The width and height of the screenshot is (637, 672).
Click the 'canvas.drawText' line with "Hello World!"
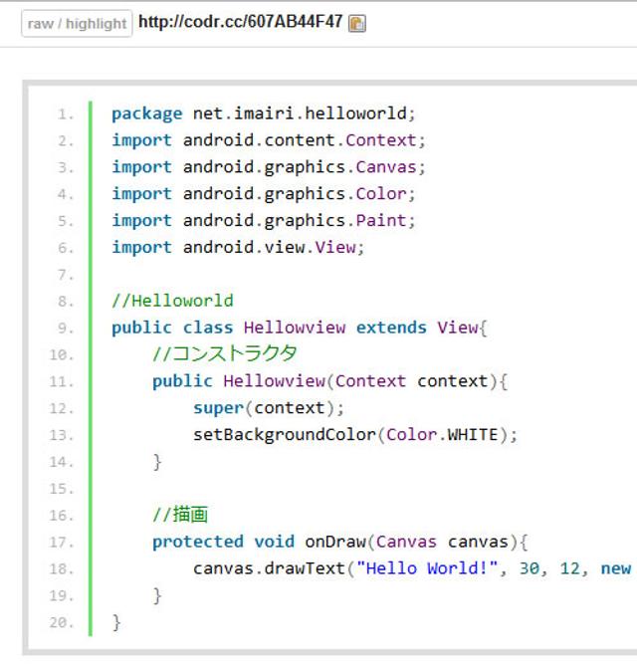point(412,568)
